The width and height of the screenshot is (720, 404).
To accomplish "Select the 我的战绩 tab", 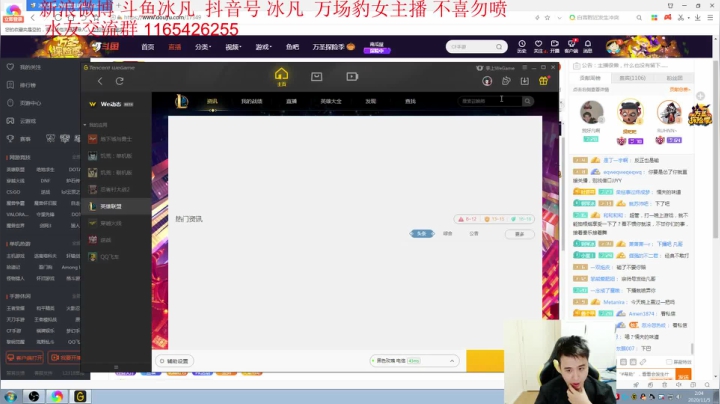I will [251, 101].
